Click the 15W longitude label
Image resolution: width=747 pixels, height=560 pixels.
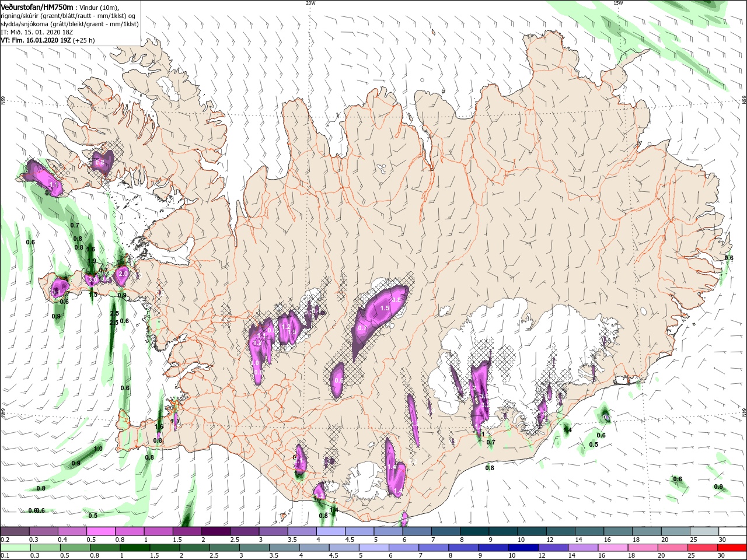[x=618, y=3]
